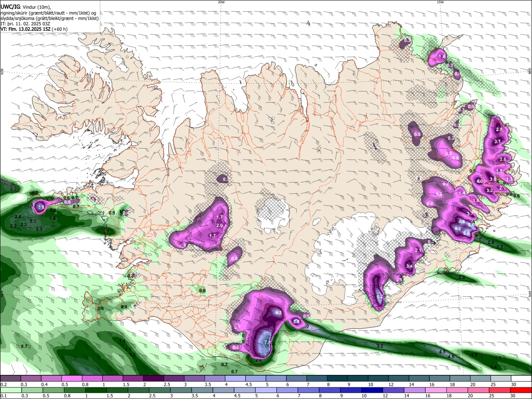This screenshot has width=532, height=399.
Task: Click the lavender 5 mm rain legend swatch
Action: click(x=266, y=390)
